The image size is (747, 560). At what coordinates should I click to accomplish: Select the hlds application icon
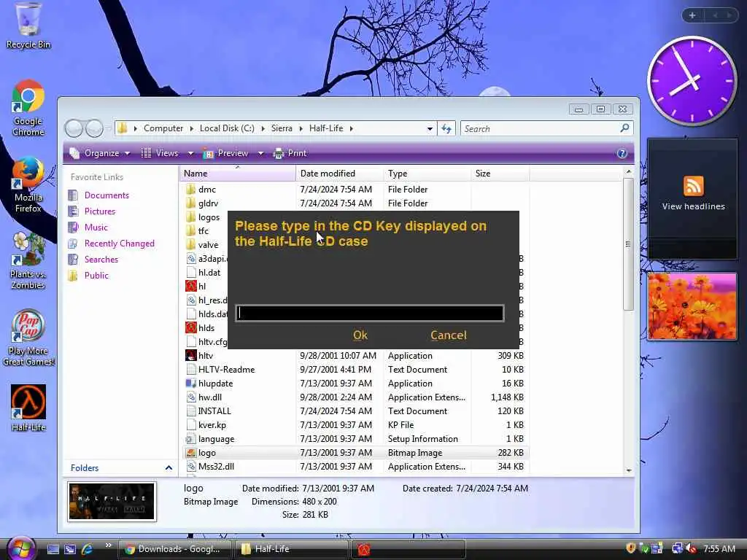pos(190,327)
